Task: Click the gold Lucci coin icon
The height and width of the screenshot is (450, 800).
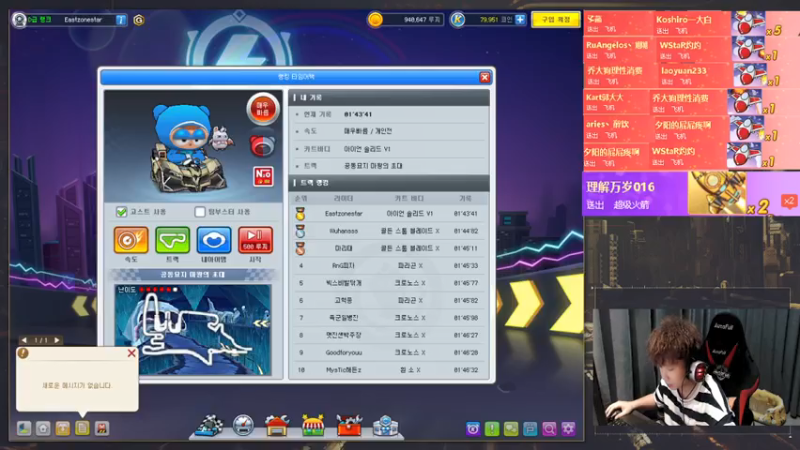Action: point(375,20)
